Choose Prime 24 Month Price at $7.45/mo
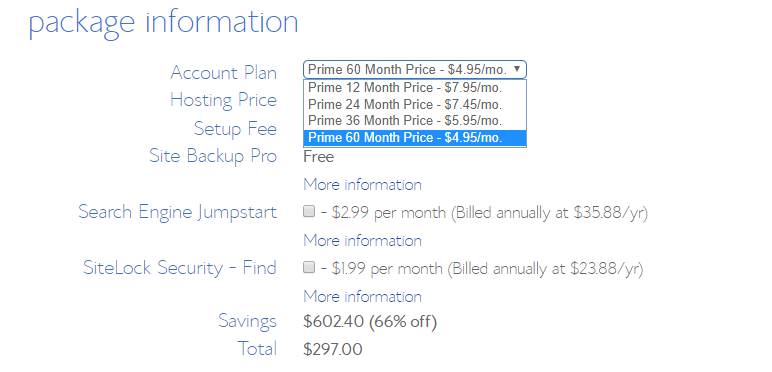Screen dimensions: 772x372 415,104
